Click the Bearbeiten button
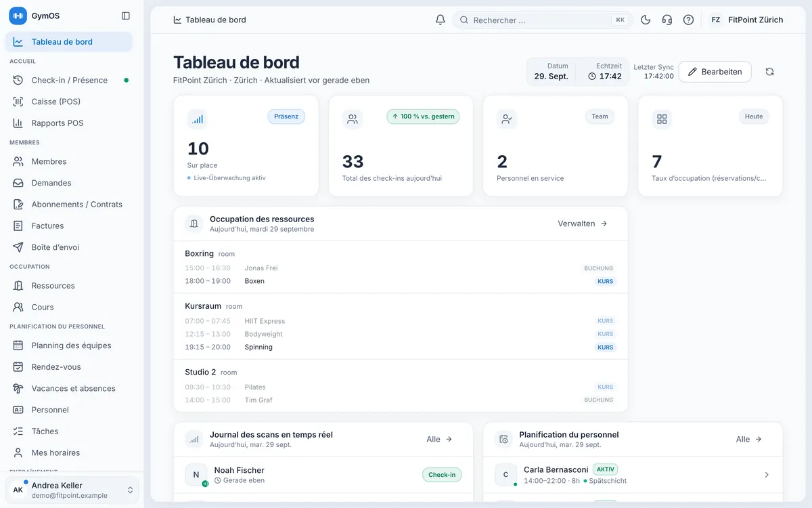This screenshot has height=508, width=812. coord(715,72)
